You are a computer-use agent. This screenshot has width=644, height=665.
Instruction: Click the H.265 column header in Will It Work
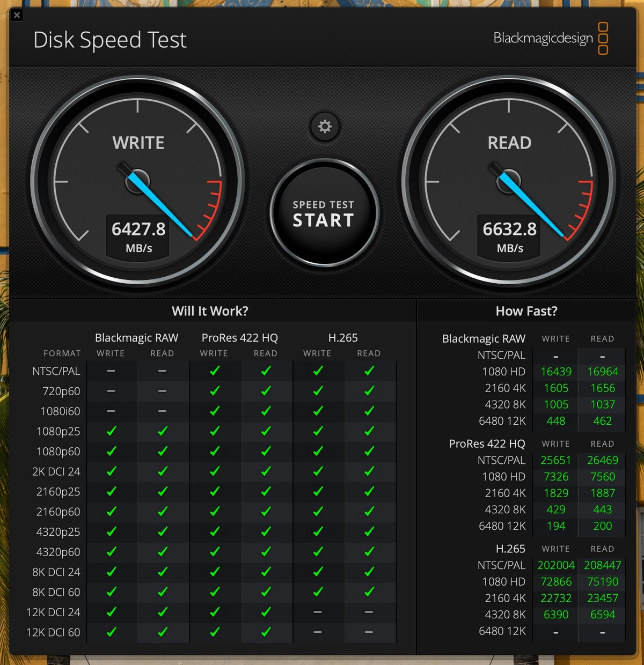click(342, 338)
